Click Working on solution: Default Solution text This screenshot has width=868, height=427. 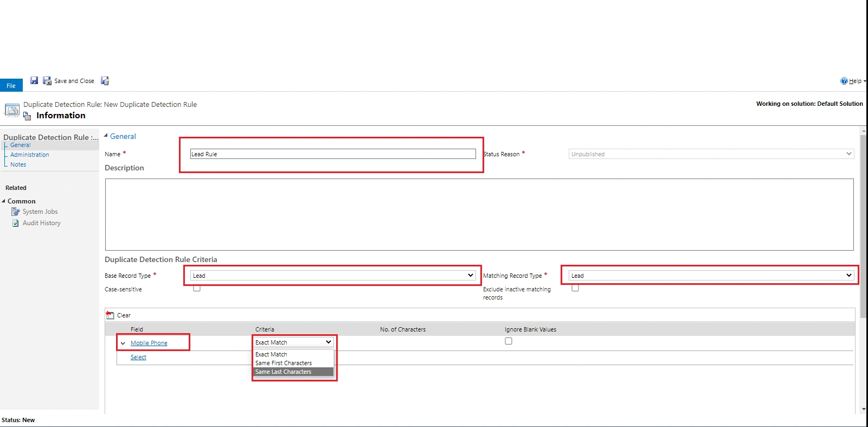[809, 104]
